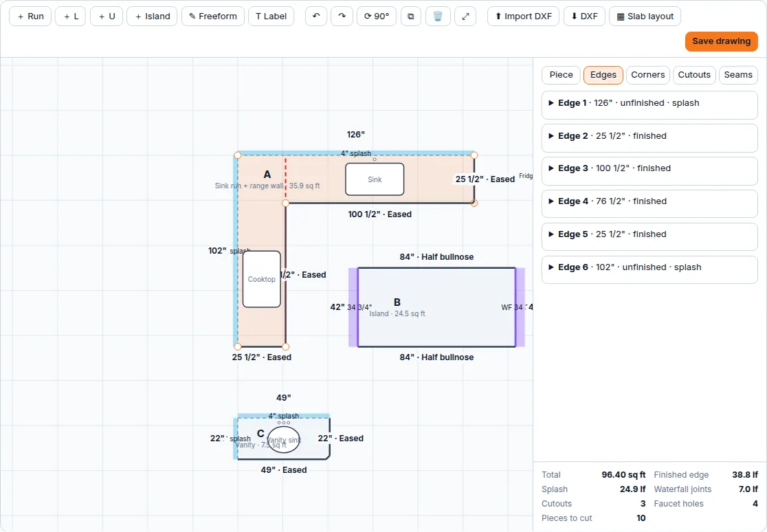This screenshot has height=532, width=767.
Task: Open the Slab layout view
Action: point(645,16)
